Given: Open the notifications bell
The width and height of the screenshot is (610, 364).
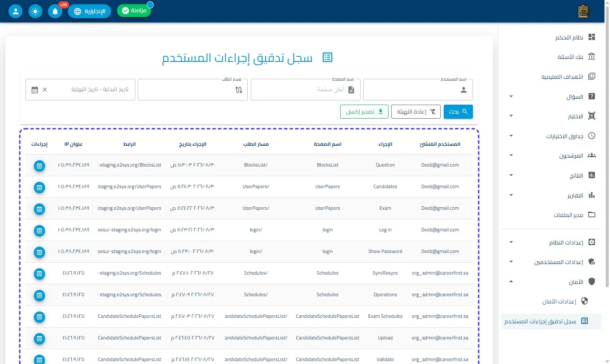Looking at the screenshot, I should (x=55, y=11).
